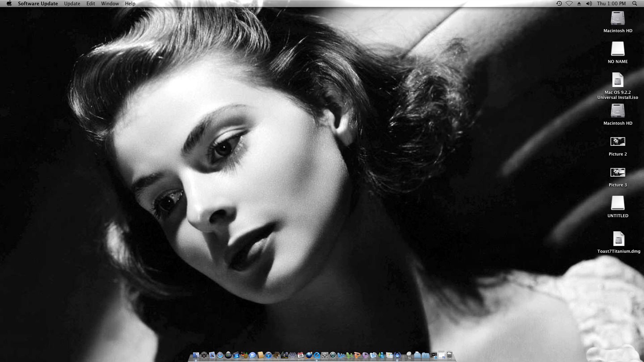
Task: Open the Update menu
Action: coord(72,4)
